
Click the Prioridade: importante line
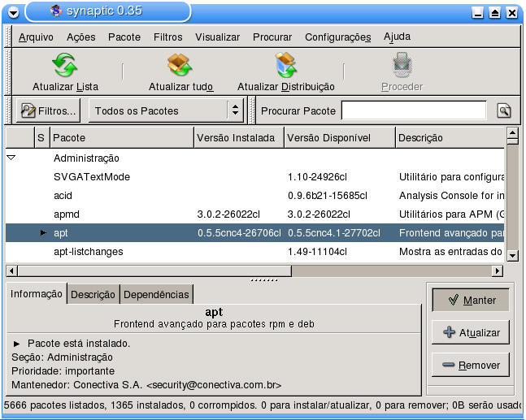(x=63, y=371)
